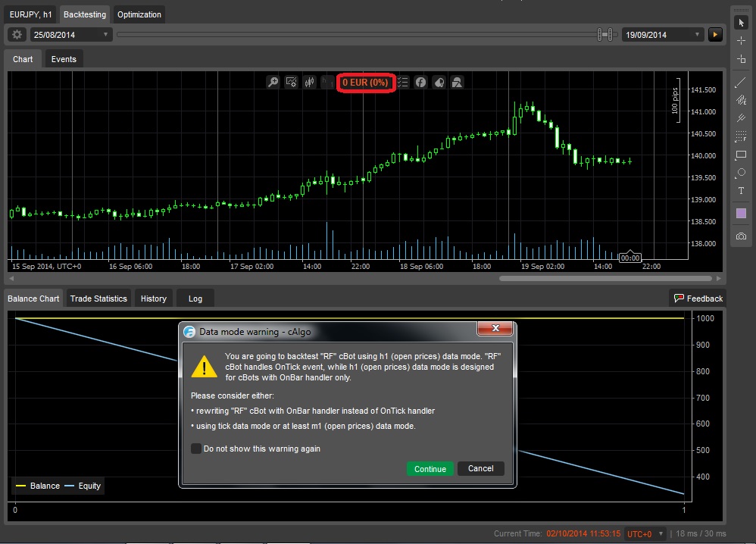Click the Equity legend entry
This screenshot has width=756, height=544.
tap(83, 486)
